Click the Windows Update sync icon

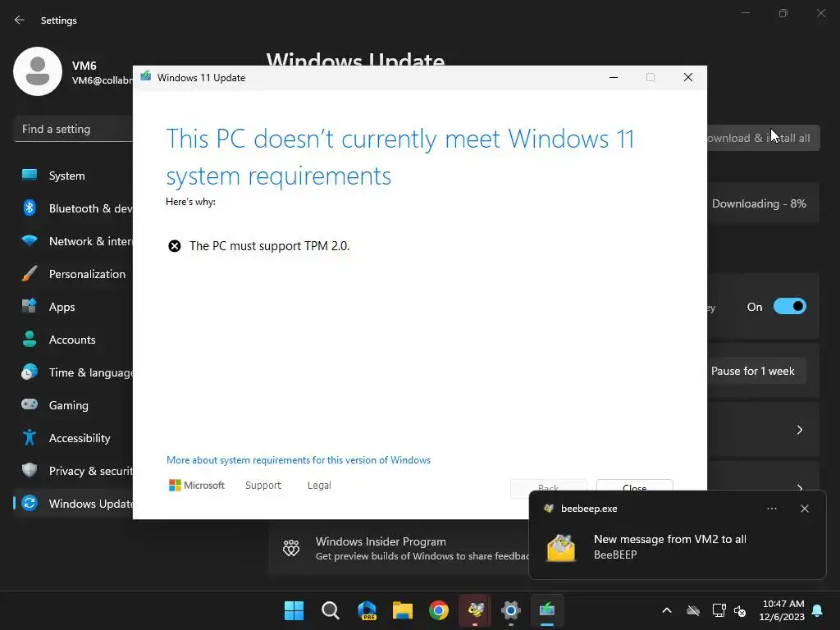30,503
